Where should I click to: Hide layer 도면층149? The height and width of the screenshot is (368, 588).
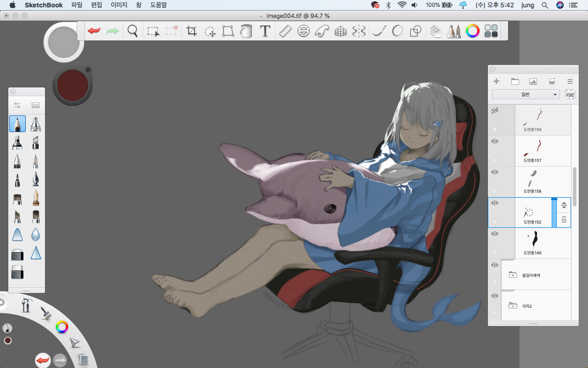495,234
